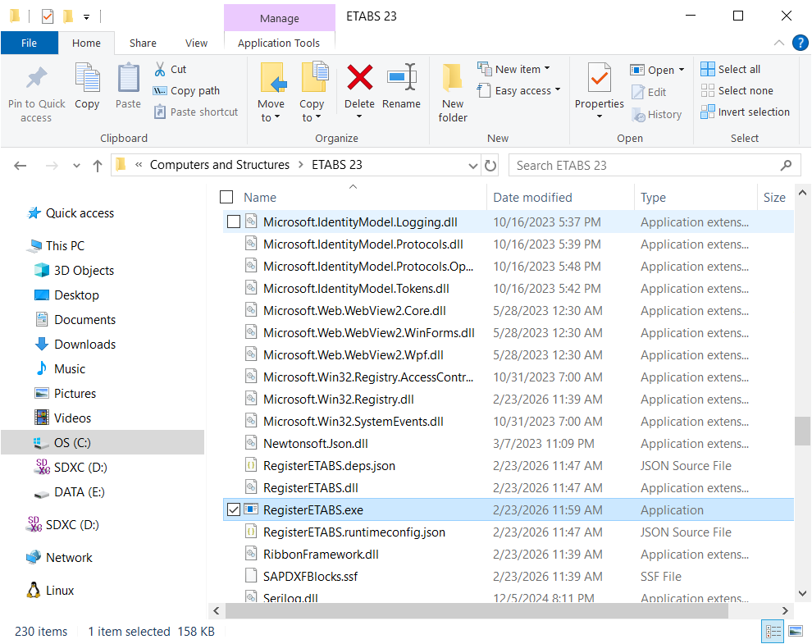Click Pin to Quick access icon
The width and height of the screenshot is (812, 644).
tap(36, 78)
